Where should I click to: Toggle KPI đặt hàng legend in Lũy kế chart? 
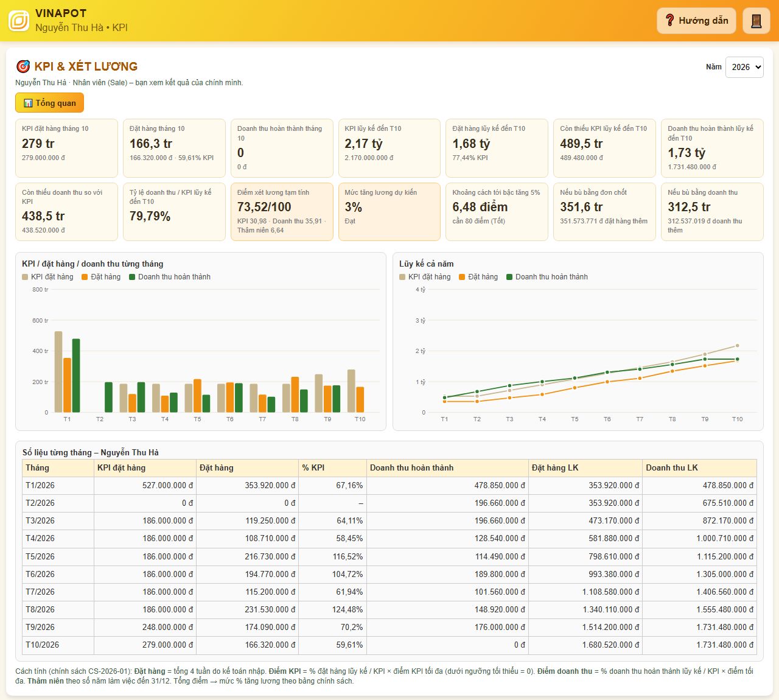click(x=425, y=277)
